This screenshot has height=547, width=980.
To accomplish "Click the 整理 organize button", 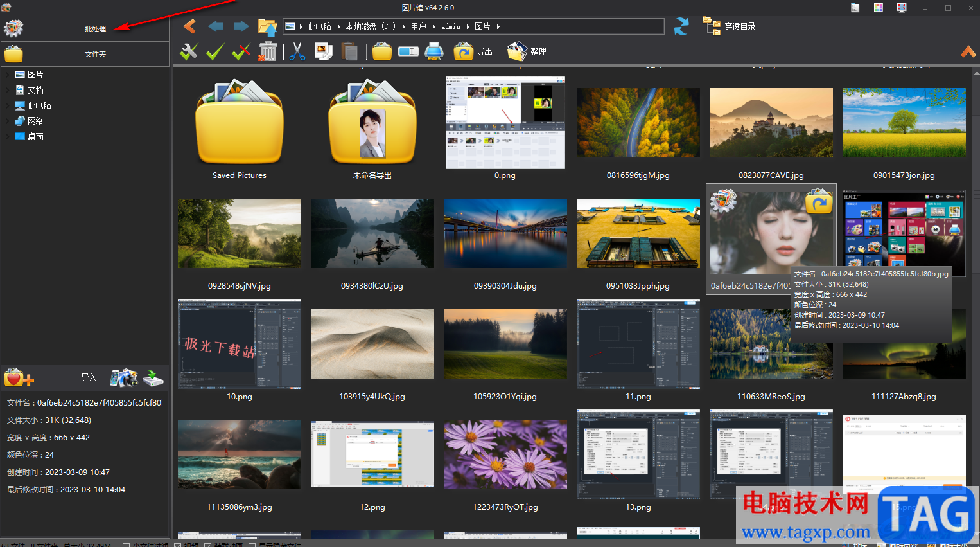I will point(527,51).
